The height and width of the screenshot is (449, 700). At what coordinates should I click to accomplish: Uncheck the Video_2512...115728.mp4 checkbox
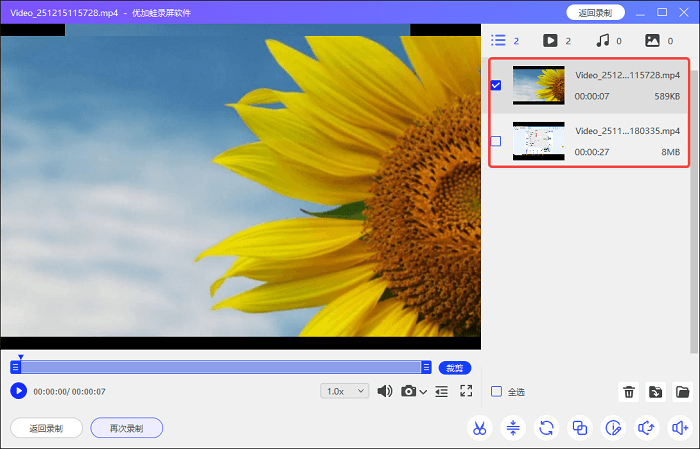496,86
